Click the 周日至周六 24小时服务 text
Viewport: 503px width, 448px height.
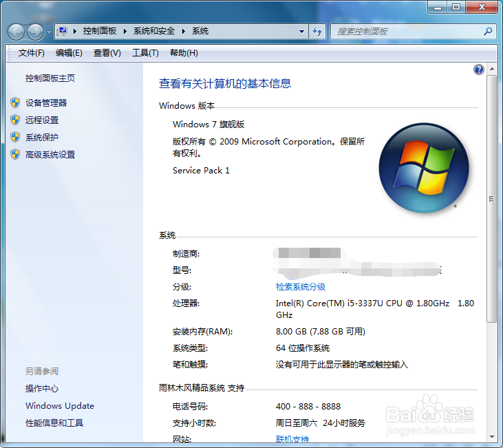click(x=320, y=423)
